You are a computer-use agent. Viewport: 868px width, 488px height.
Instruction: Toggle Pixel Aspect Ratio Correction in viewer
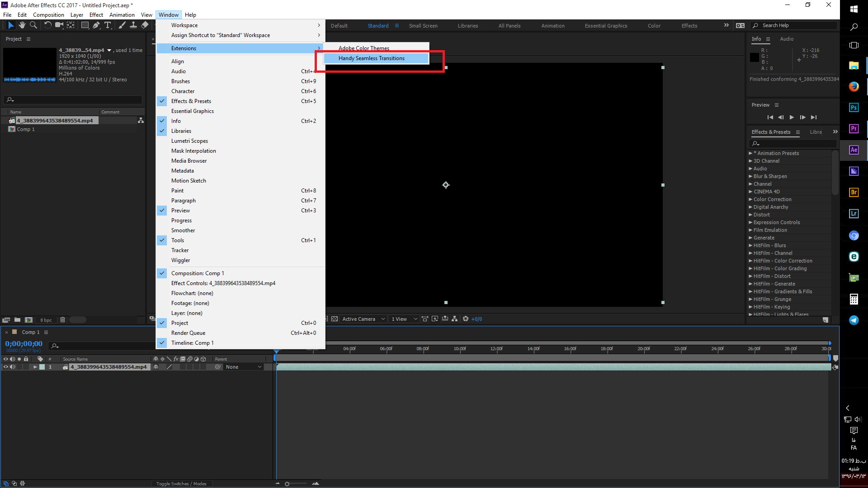(x=425, y=319)
